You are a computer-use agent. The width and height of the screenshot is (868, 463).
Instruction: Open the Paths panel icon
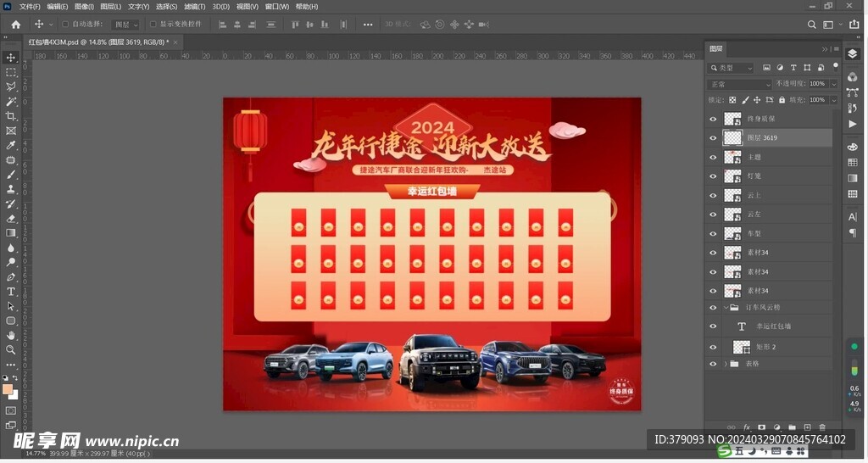tap(853, 92)
